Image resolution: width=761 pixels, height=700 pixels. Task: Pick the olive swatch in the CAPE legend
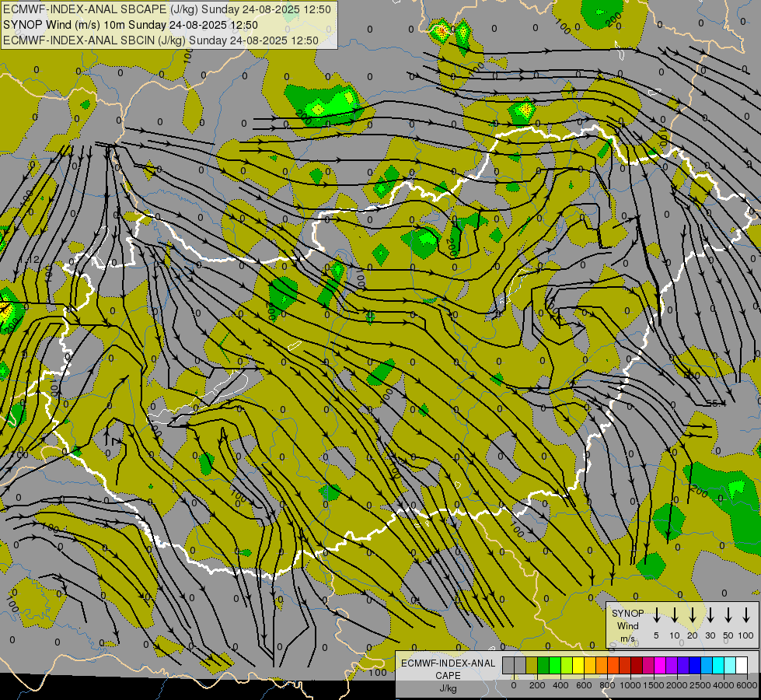(x=532, y=665)
